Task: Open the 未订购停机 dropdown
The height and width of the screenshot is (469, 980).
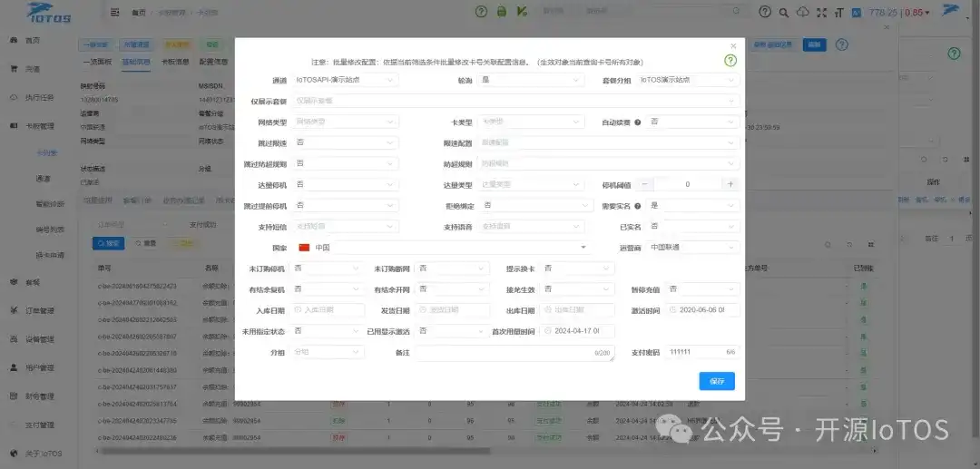Action: point(327,269)
